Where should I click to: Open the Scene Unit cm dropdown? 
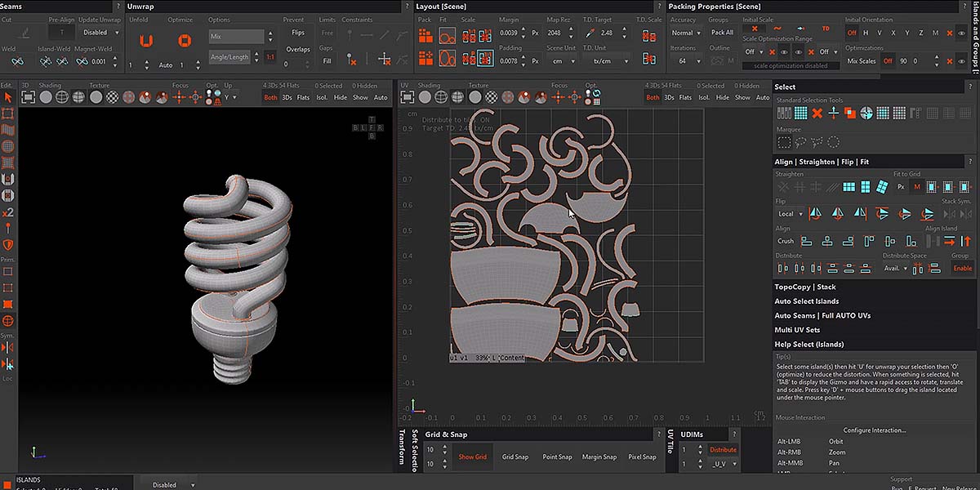pos(563,61)
